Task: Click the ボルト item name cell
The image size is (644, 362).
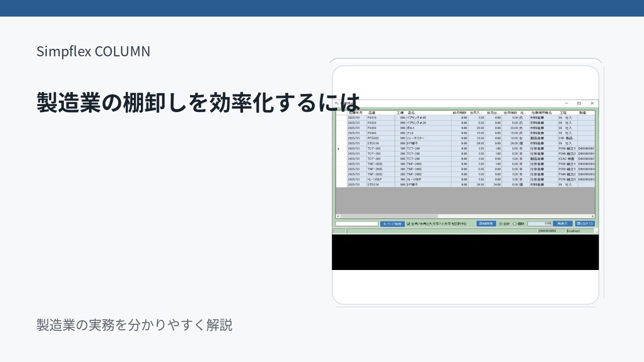Action: tap(429, 128)
